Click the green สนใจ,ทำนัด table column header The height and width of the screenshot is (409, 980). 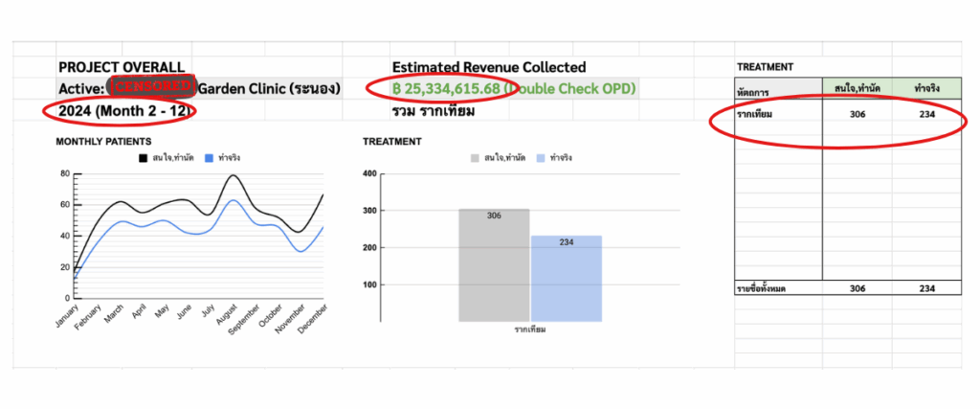[x=857, y=88]
